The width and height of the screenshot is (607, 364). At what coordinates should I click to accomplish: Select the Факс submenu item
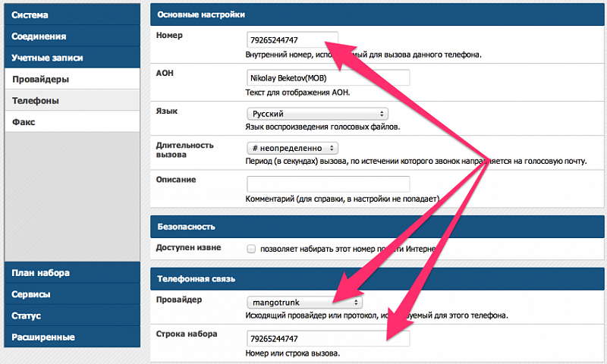coord(72,122)
